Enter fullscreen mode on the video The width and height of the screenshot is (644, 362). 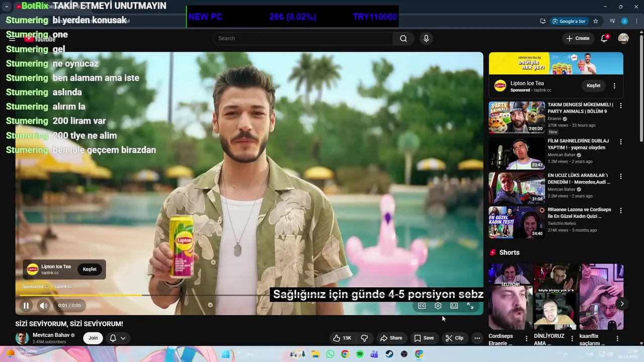470,306
